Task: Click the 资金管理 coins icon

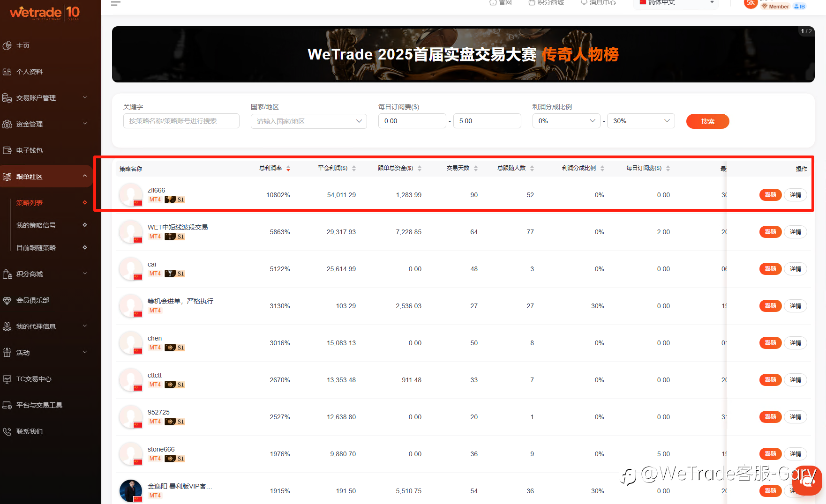Action: coord(7,124)
